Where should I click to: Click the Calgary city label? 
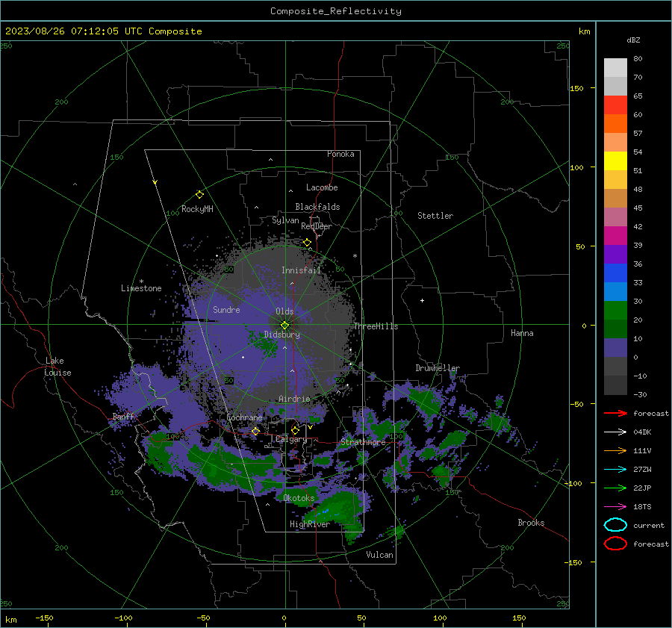pyautogui.click(x=291, y=439)
